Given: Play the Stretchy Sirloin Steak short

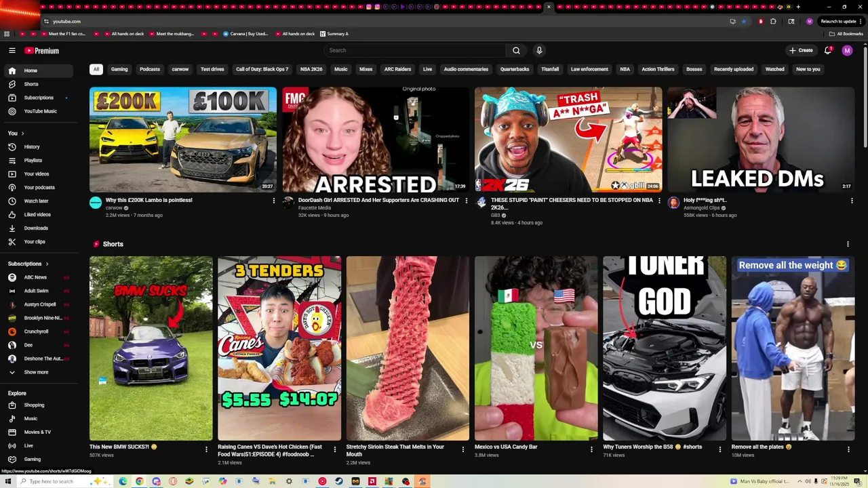Looking at the screenshot, I should point(408,348).
